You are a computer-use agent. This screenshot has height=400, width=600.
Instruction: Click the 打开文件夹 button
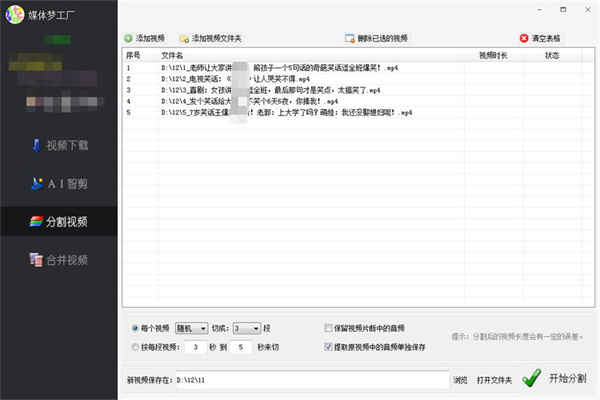click(x=494, y=380)
